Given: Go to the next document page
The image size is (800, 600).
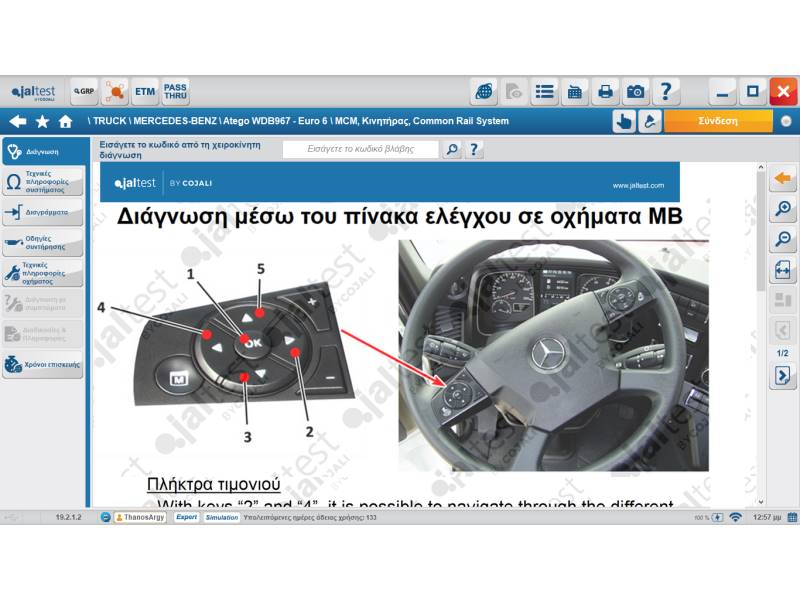Looking at the screenshot, I should [783, 376].
